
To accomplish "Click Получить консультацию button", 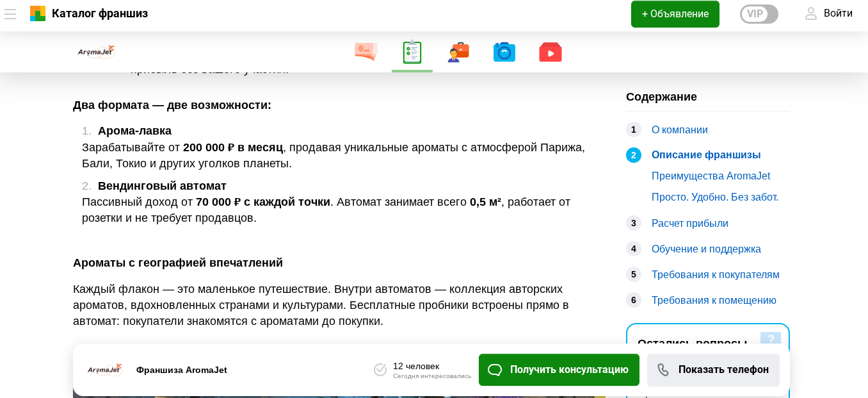I will click(x=559, y=370).
